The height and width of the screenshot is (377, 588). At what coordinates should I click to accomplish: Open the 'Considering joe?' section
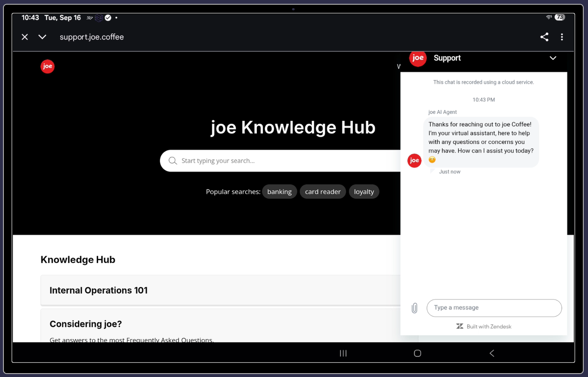point(220,325)
